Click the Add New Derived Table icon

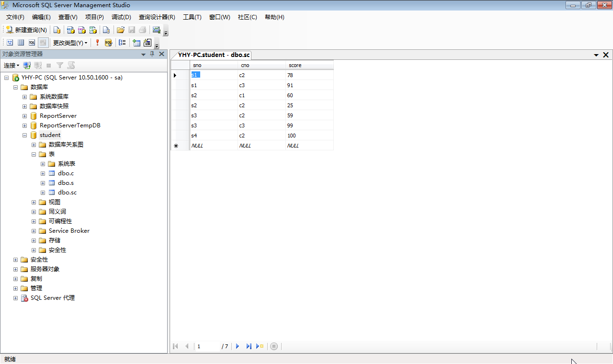point(148,43)
